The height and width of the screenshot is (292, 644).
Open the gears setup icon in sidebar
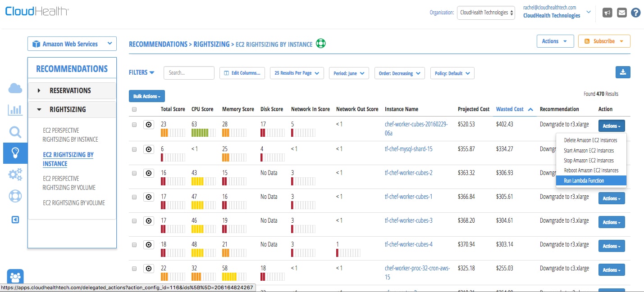click(15, 175)
